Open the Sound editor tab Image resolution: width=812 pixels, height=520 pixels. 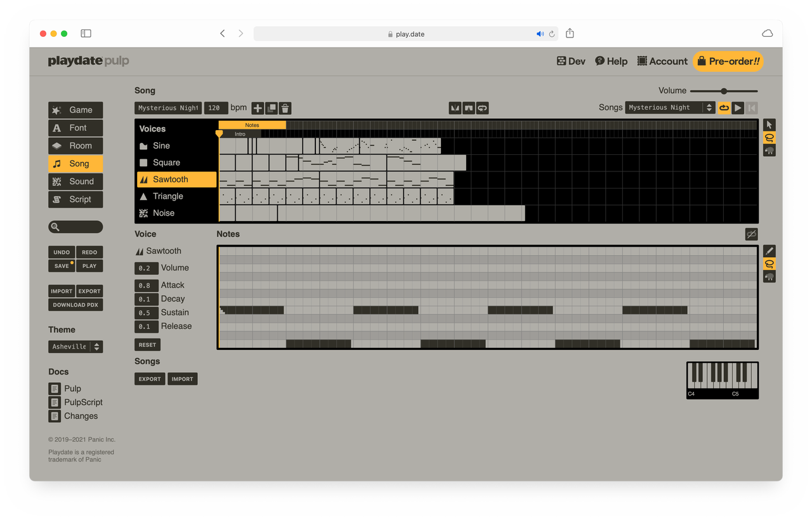pos(75,182)
